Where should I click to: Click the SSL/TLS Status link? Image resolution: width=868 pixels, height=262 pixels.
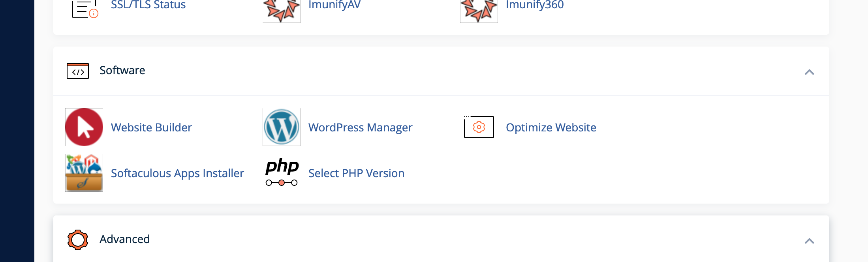point(148,5)
